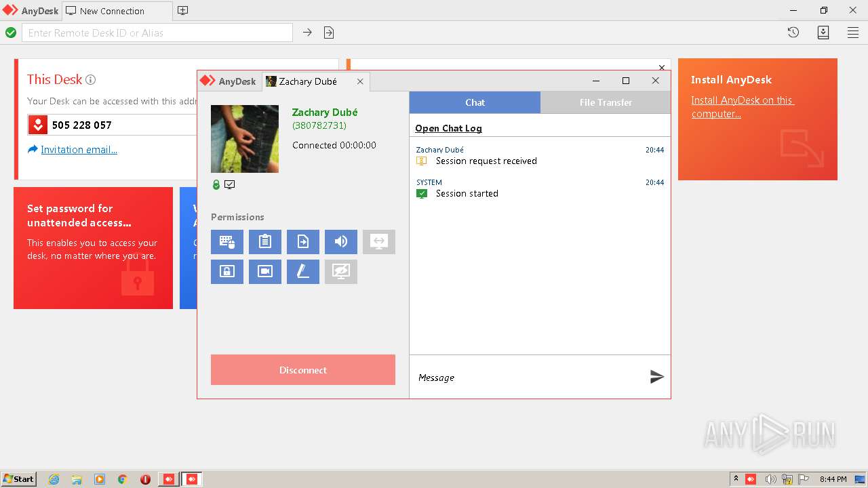This screenshot has width=868, height=488.
Task: Click the browse files transfer icon
Action: click(329, 33)
